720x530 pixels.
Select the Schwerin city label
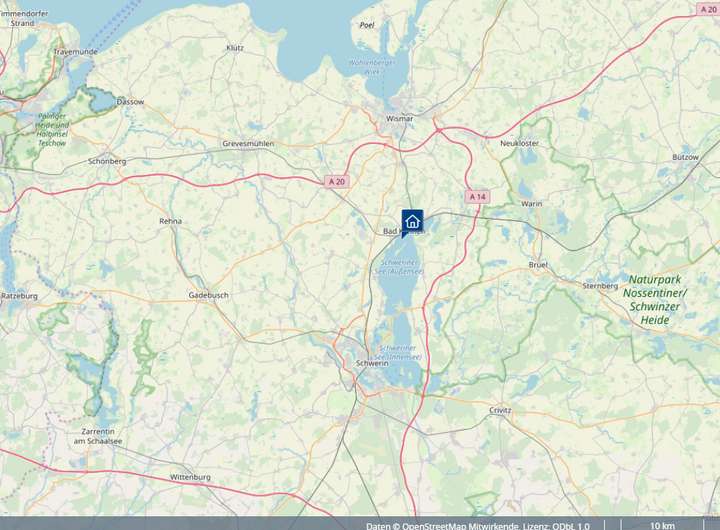tap(372, 363)
